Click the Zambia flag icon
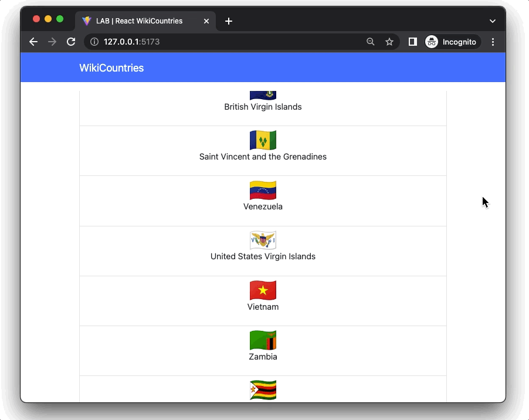 coord(263,340)
